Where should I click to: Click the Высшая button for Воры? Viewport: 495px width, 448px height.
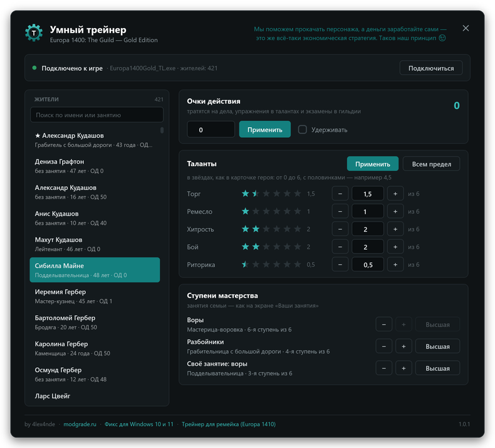point(437,324)
